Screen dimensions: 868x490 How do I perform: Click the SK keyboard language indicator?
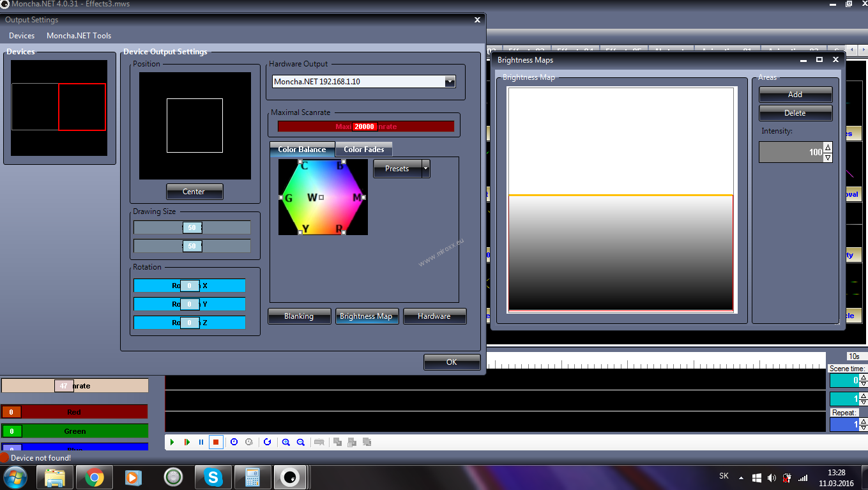coord(724,476)
